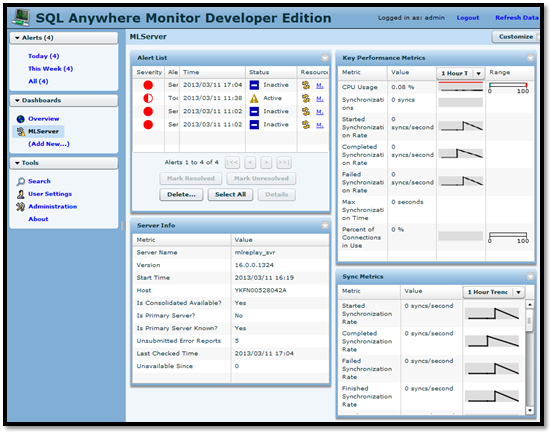Open the Overview dashboard
The height and width of the screenshot is (435, 552).
(x=44, y=119)
